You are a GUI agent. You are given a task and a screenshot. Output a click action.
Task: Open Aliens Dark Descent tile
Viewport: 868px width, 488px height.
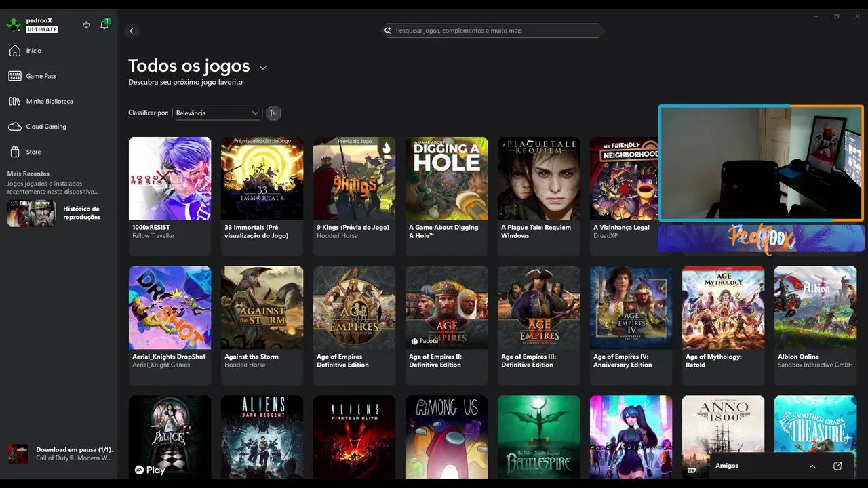tap(262, 437)
